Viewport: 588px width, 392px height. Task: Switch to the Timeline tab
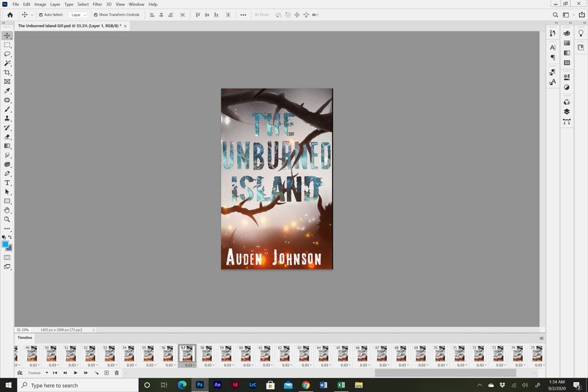24,338
